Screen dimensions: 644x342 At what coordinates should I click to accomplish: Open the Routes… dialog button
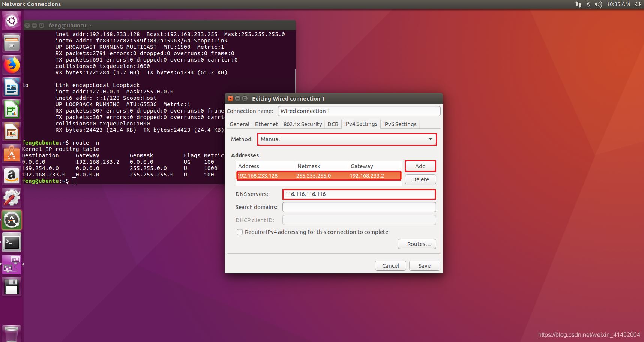pyautogui.click(x=417, y=244)
